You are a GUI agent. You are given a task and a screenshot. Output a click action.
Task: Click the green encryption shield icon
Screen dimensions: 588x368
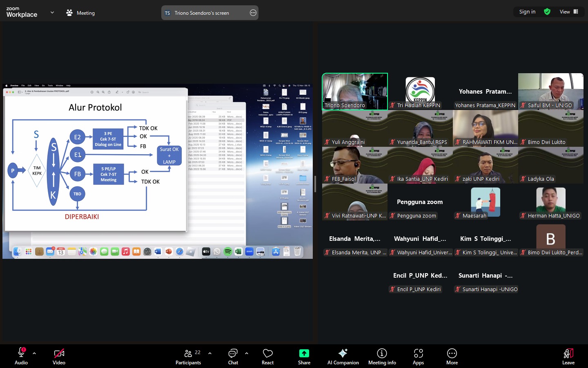click(547, 12)
